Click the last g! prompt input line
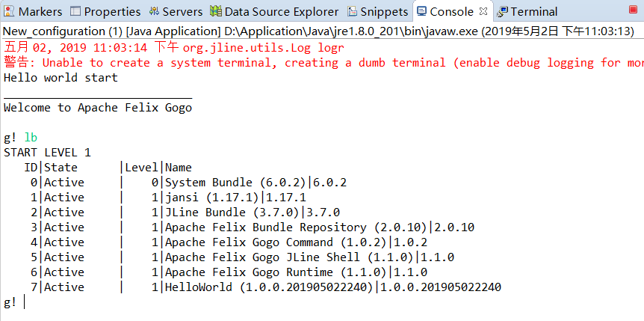This screenshot has height=321, width=644. click(x=14, y=302)
